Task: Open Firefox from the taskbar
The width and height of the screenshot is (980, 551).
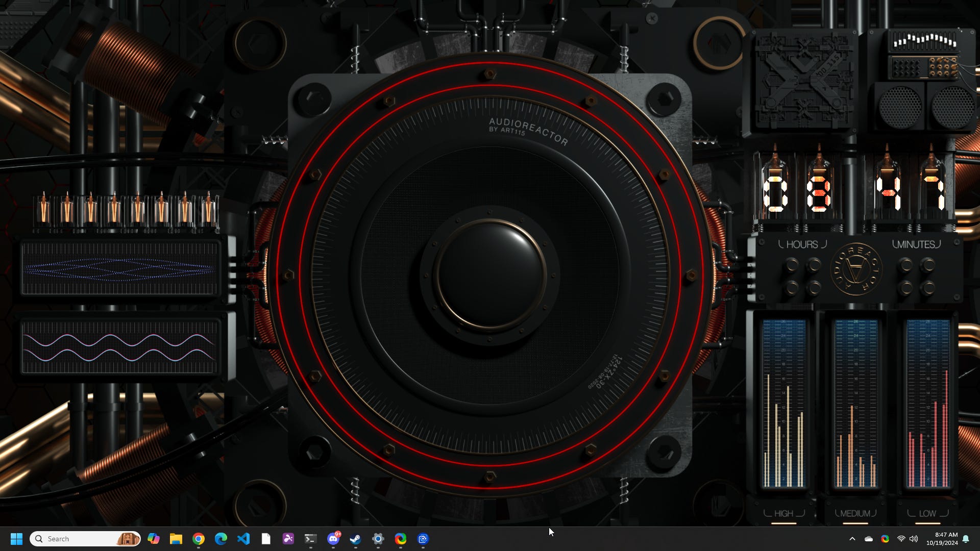Action: 401,539
